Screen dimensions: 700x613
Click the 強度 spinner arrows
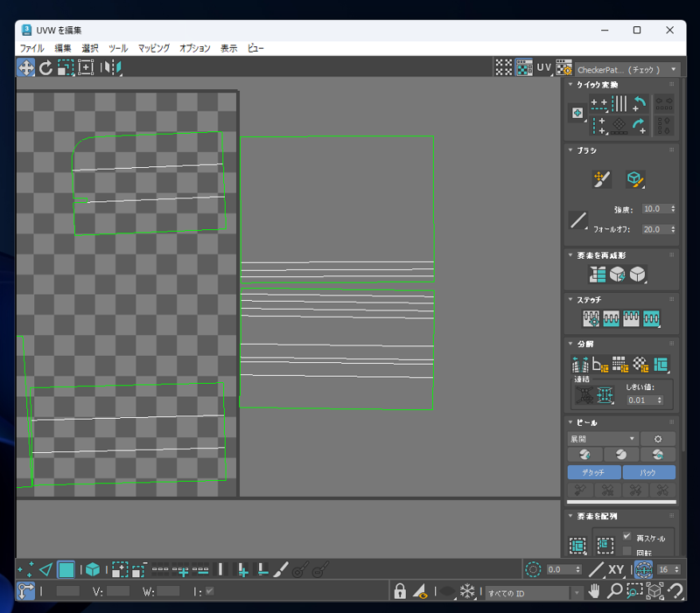(x=673, y=209)
